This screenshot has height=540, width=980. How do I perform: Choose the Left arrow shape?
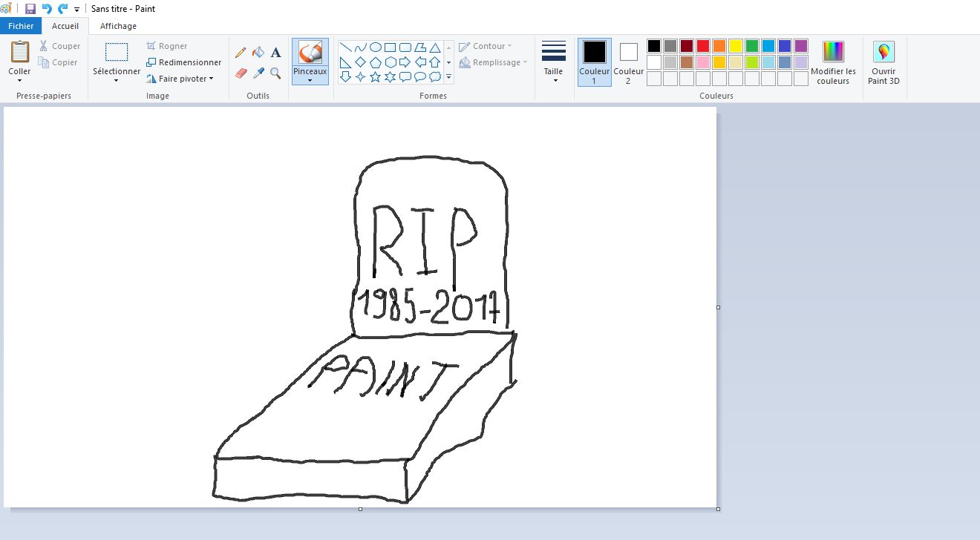point(420,62)
